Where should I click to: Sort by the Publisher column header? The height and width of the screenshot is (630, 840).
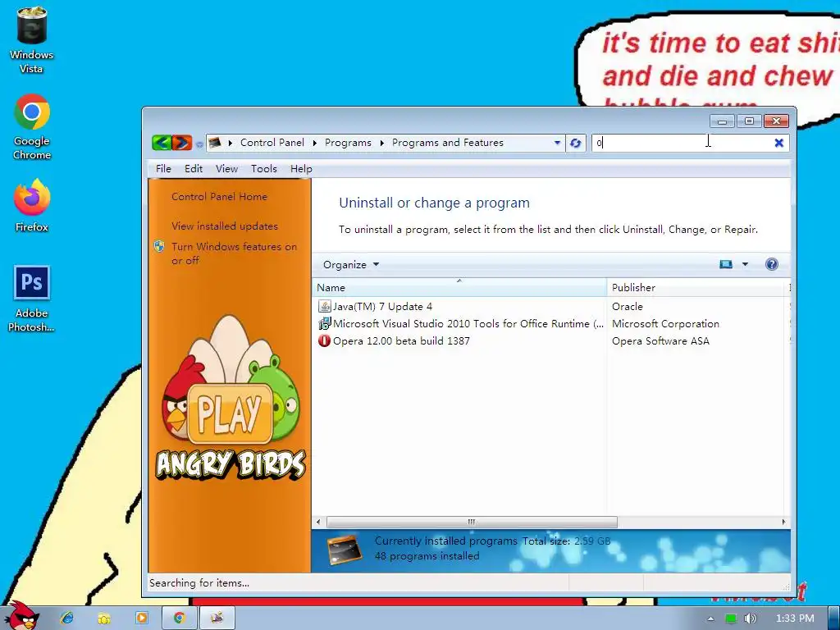(x=696, y=288)
